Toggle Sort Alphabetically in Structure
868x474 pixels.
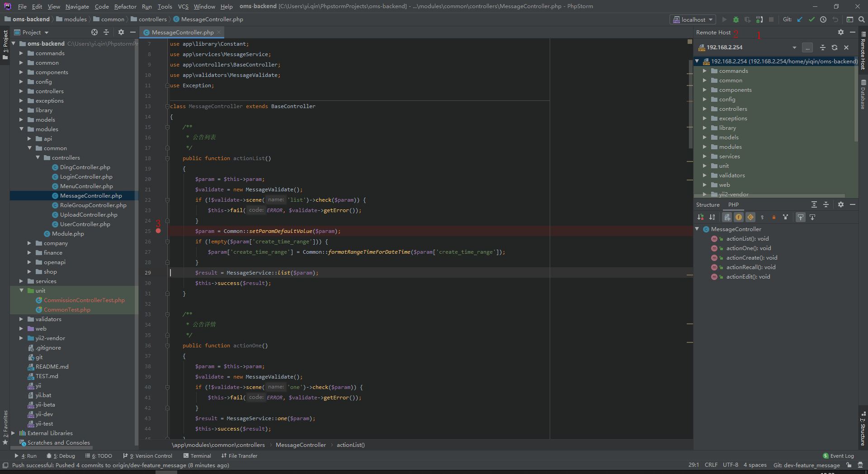[x=712, y=217]
